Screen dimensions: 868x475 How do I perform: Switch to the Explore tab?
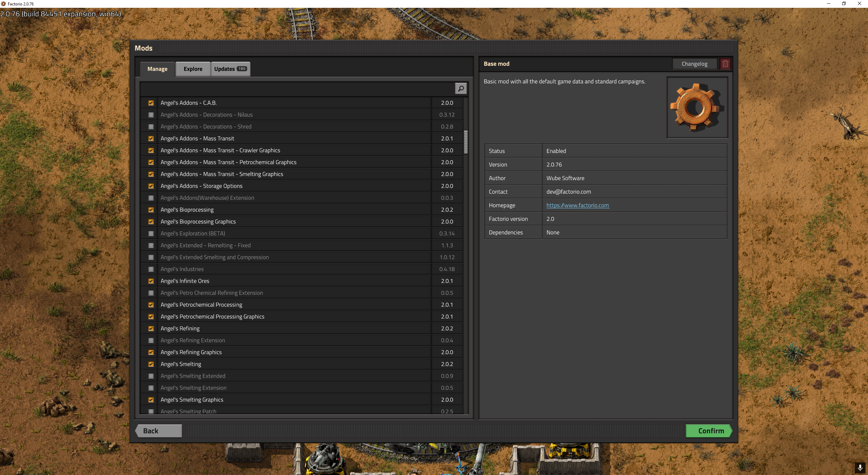(x=193, y=69)
